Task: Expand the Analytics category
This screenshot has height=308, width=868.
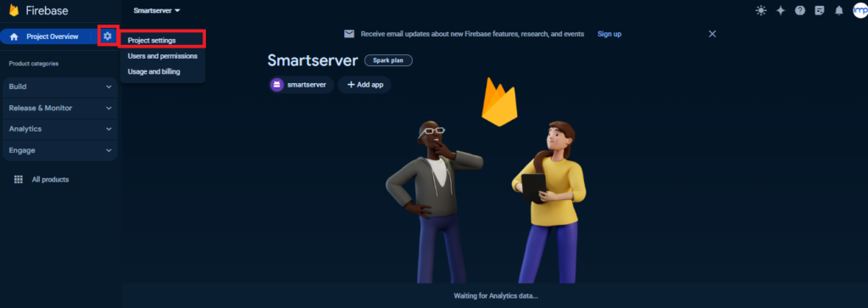Action: coord(60,129)
